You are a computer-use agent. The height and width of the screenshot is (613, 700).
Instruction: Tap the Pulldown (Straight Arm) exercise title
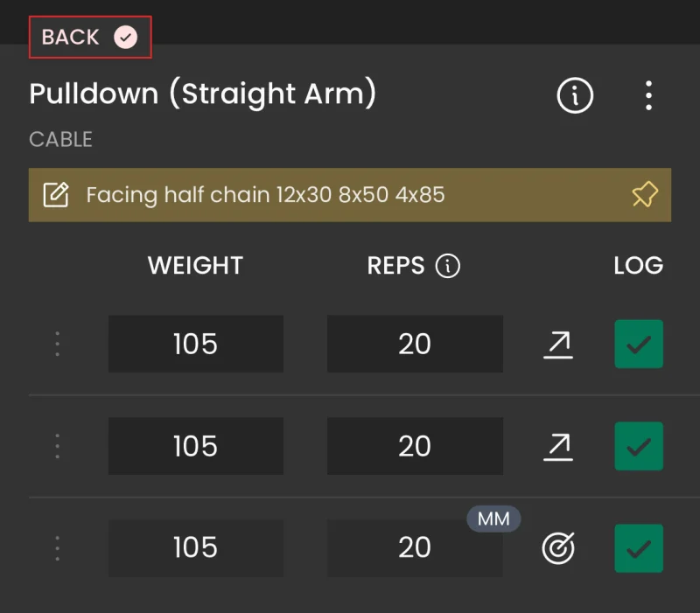[203, 94]
